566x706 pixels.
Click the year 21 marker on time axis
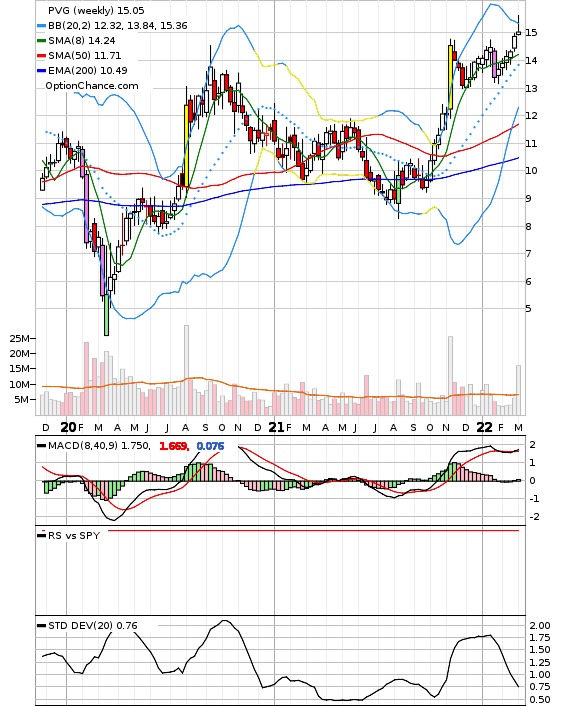[x=276, y=427]
